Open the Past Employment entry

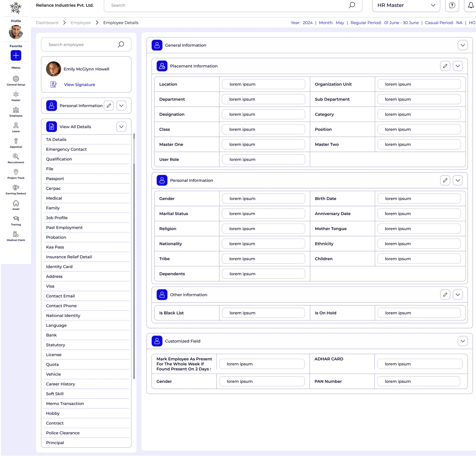[86, 227]
